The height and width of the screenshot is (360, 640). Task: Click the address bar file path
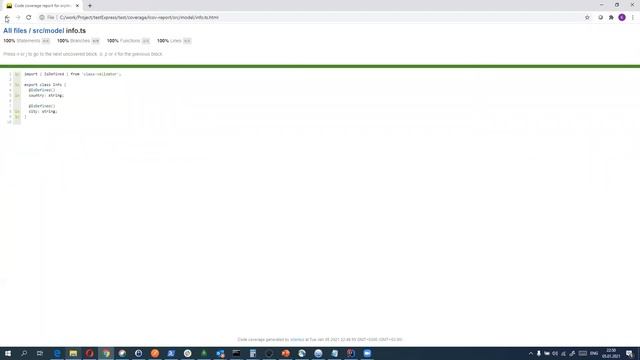[x=139, y=18]
